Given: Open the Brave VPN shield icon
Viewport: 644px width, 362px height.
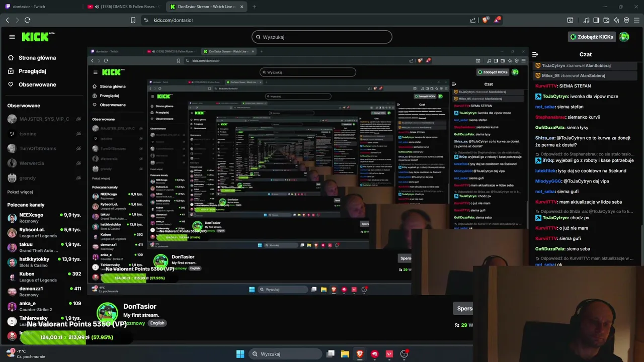Looking at the screenshot, I should [626, 20].
